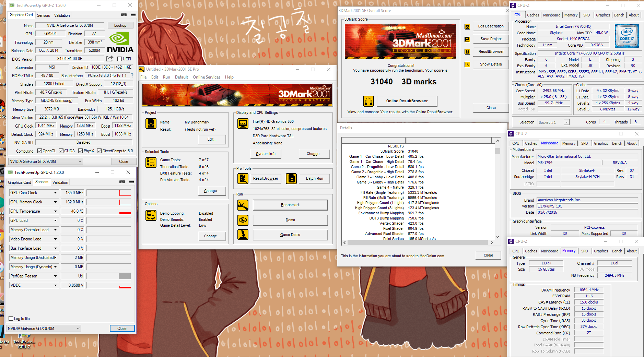Image resolution: width=644 pixels, height=357 pixels.
Task: Click the GPU Name field in GPU-Z
Action: point(70,25)
